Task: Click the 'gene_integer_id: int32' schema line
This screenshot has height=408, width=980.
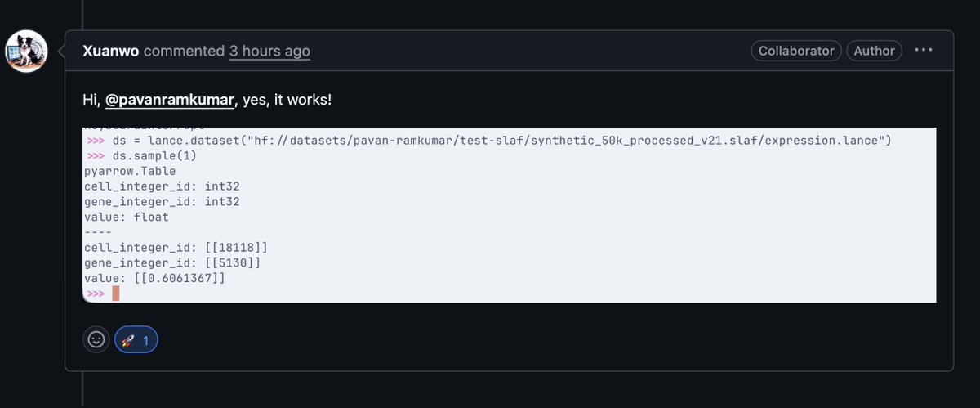Action: (x=162, y=201)
